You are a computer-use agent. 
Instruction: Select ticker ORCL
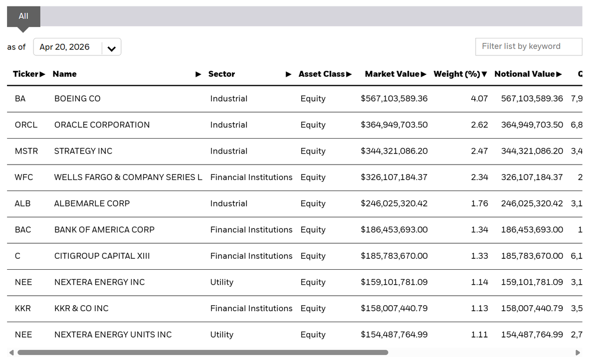[26, 125]
